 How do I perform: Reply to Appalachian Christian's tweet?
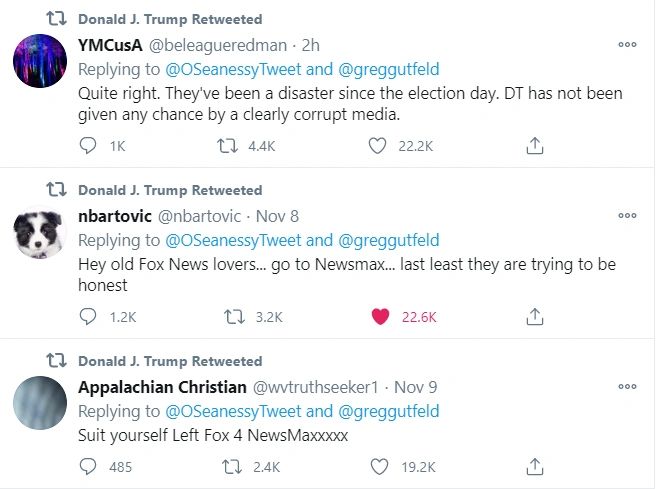[88, 466]
